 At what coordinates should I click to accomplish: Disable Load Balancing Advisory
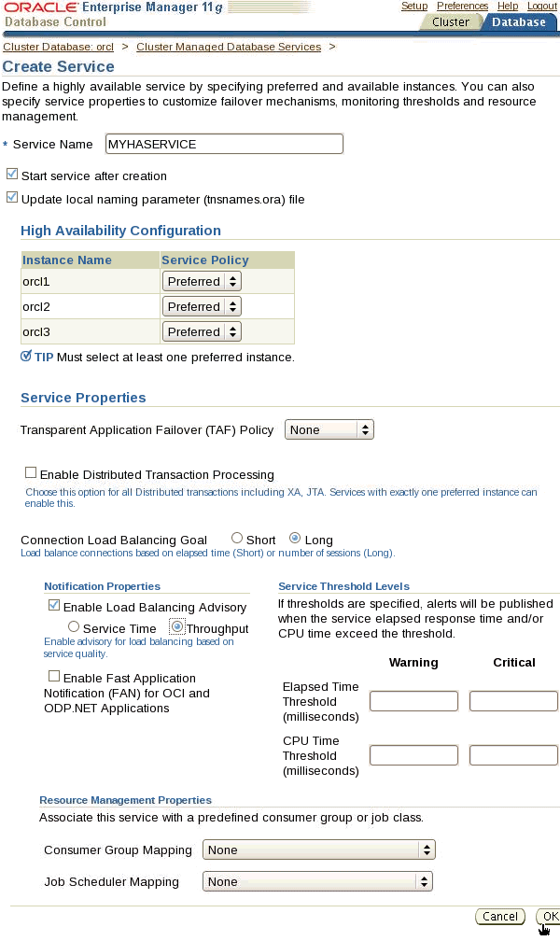click(54, 606)
